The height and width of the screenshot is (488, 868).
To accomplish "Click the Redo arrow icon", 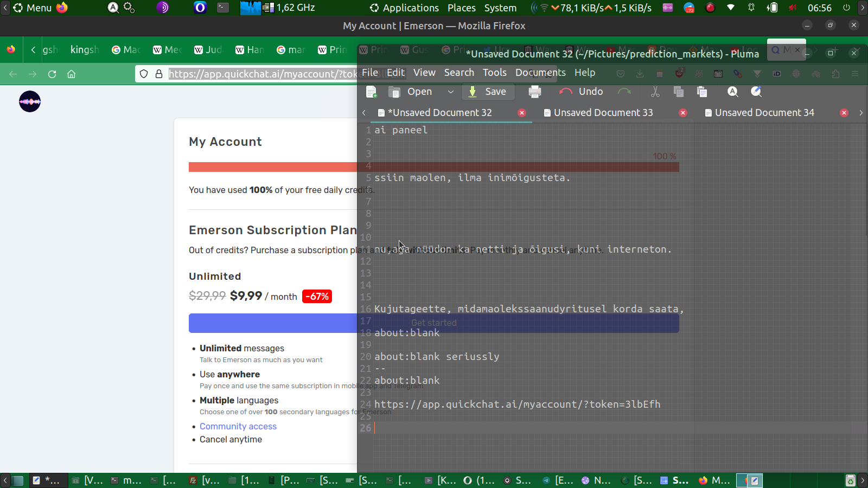I will tap(624, 92).
